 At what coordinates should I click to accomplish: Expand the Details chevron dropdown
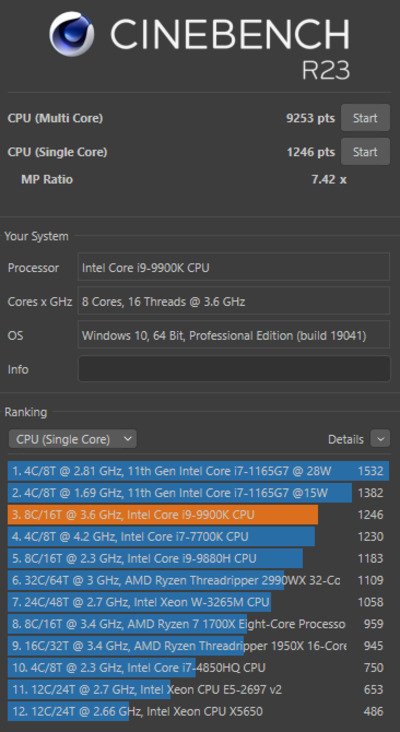[x=380, y=439]
